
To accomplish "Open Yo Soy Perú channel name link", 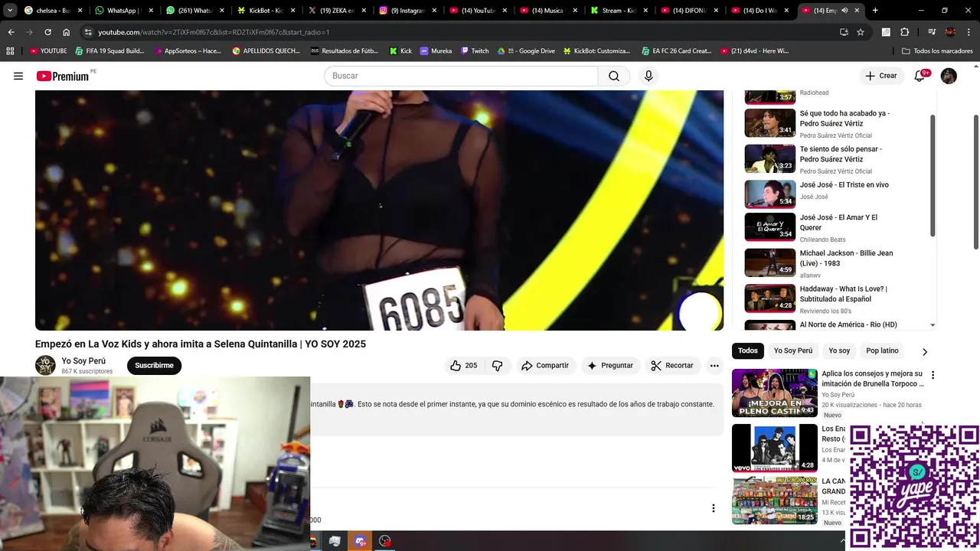I will click(x=83, y=361).
